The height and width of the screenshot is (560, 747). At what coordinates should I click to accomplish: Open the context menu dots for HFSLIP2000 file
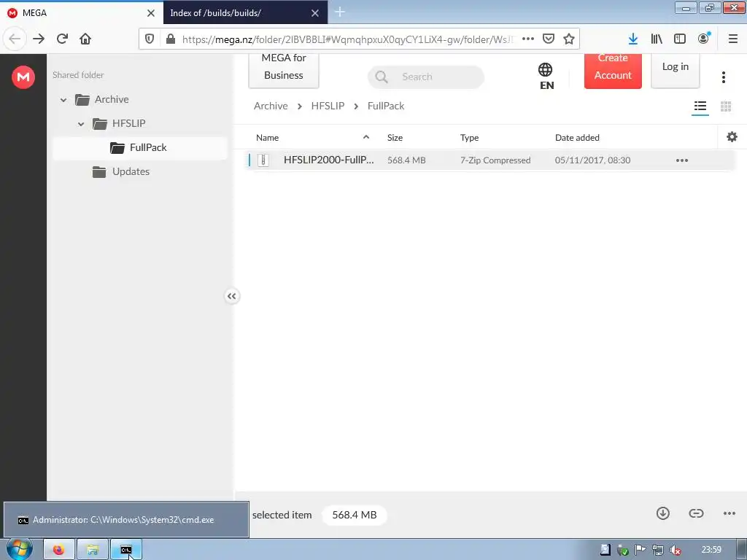682,160
